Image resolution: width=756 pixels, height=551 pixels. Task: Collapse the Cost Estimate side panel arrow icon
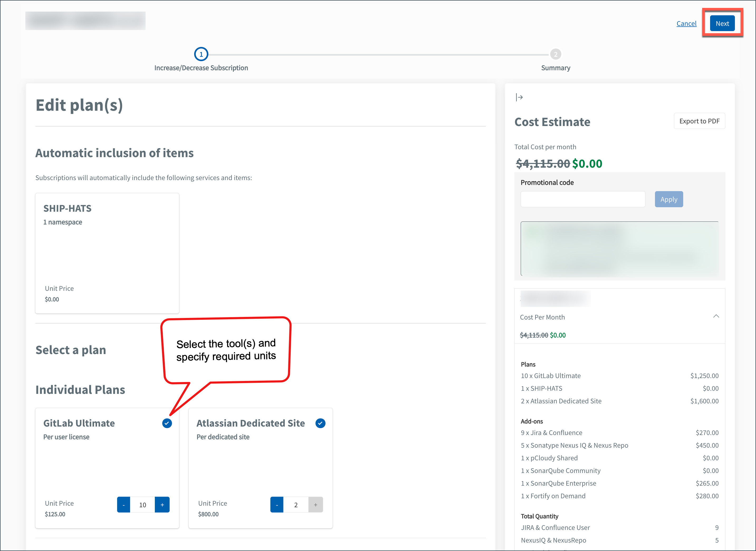click(x=519, y=97)
